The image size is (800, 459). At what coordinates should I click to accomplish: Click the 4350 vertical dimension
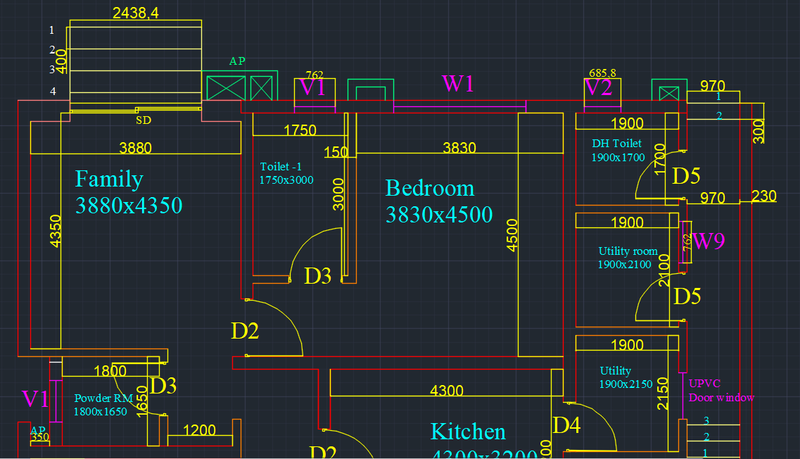pyautogui.click(x=55, y=231)
